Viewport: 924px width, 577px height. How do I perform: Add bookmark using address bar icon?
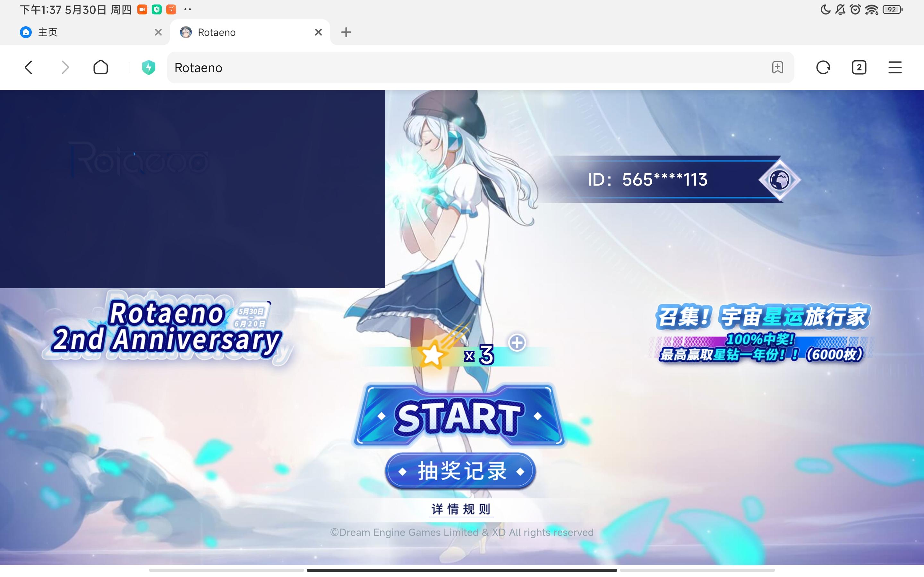[x=777, y=68]
